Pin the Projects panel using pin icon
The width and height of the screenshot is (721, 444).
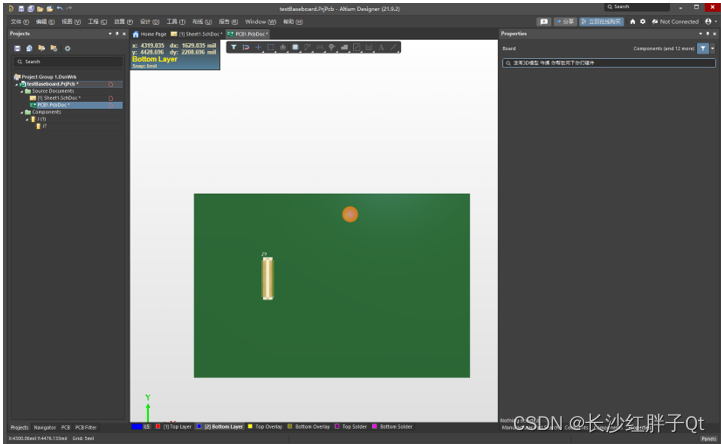coord(118,33)
